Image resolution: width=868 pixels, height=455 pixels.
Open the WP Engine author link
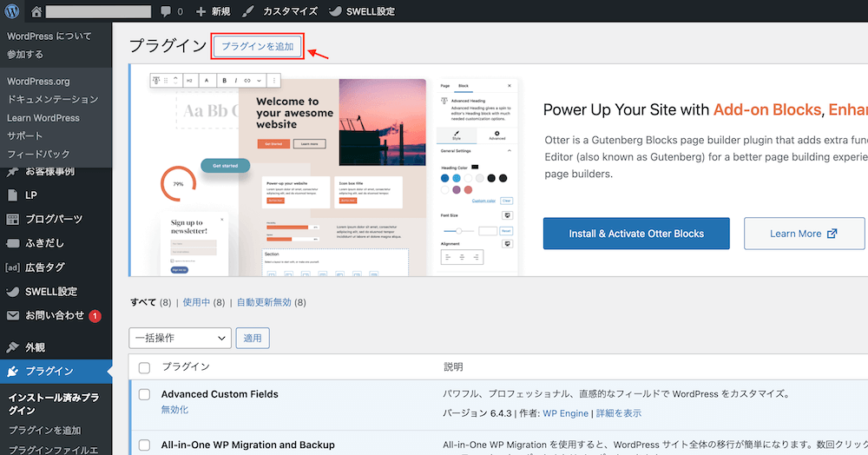point(565,413)
